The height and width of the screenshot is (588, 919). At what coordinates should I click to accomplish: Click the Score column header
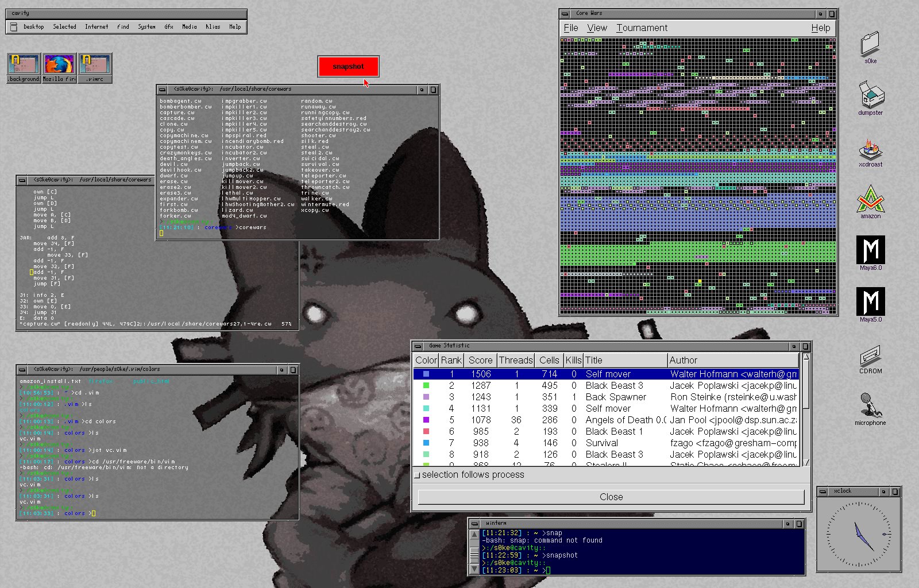click(480, 360)
